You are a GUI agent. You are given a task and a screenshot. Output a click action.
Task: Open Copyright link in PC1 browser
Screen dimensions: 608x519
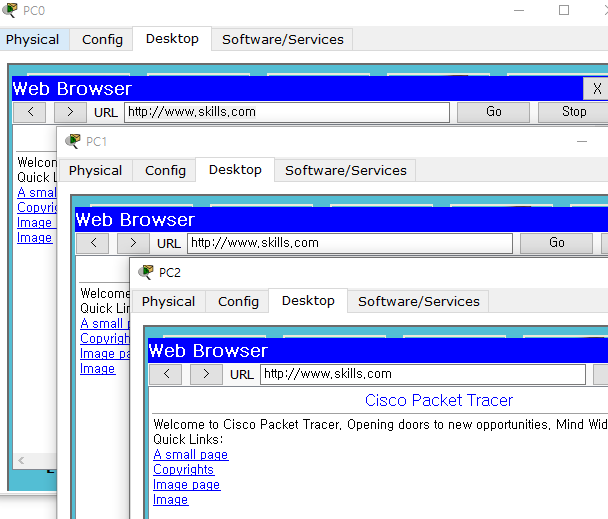point(105,339)
